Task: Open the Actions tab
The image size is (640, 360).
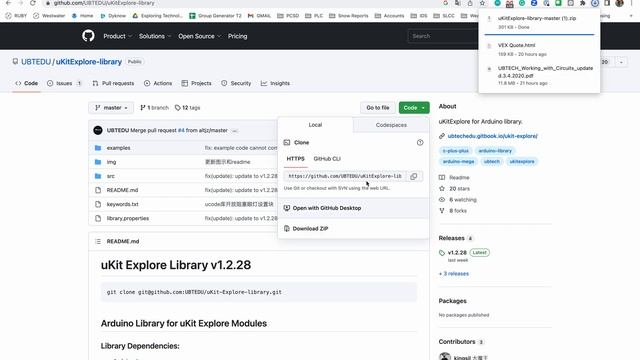Action: click(x=158, y=83)
